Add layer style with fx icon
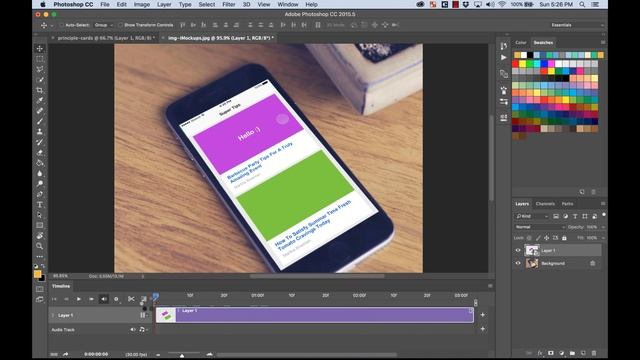640x360 pixels. (x=540, y=353)
